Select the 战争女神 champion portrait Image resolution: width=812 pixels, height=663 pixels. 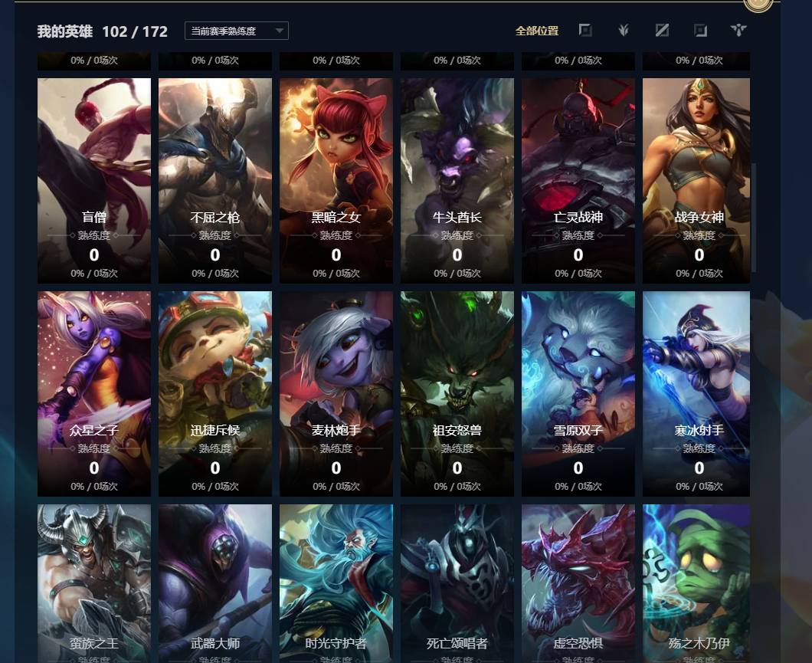(x=696, y=180)
